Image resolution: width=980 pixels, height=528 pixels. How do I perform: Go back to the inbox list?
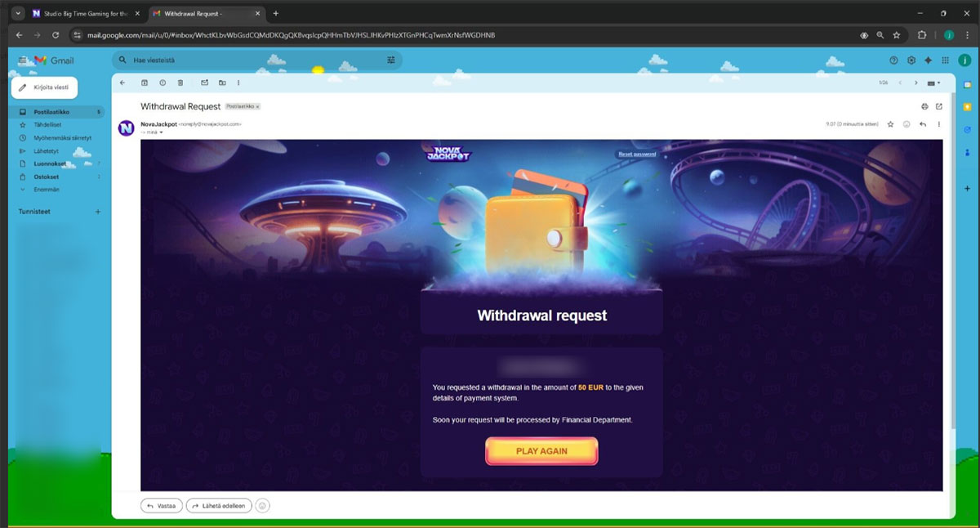(x=122, y=83)
